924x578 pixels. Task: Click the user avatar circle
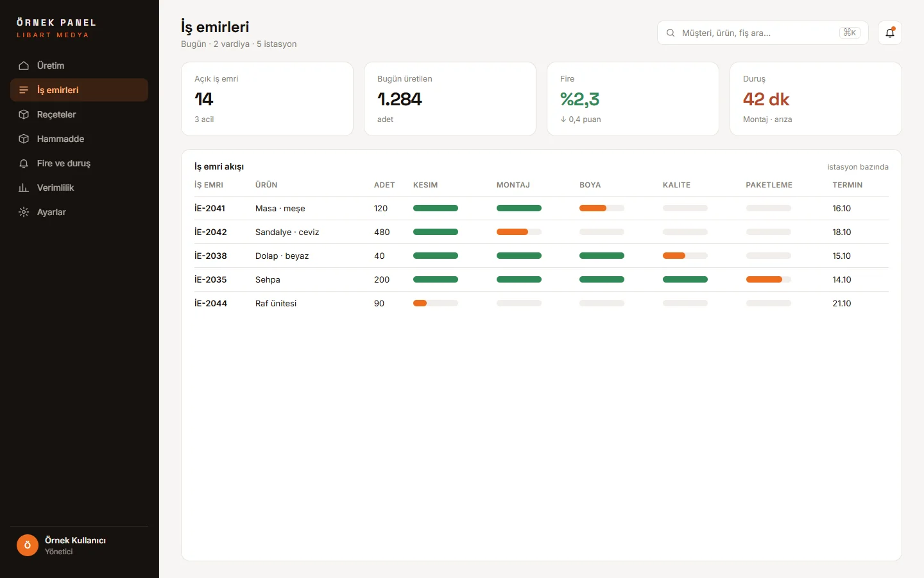pos(28,545)
